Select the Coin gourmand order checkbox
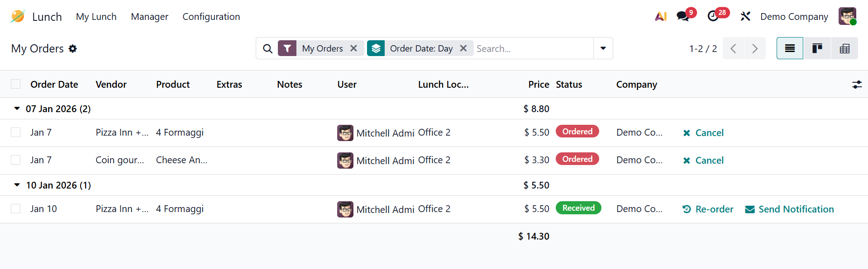This screenshot has width=868, height=269. click(16, 160)
